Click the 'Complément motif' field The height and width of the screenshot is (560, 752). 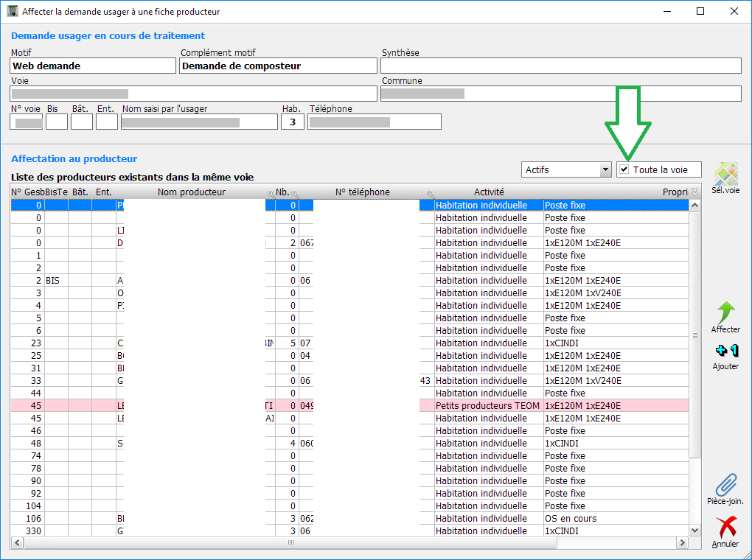[x=278, y=66]
